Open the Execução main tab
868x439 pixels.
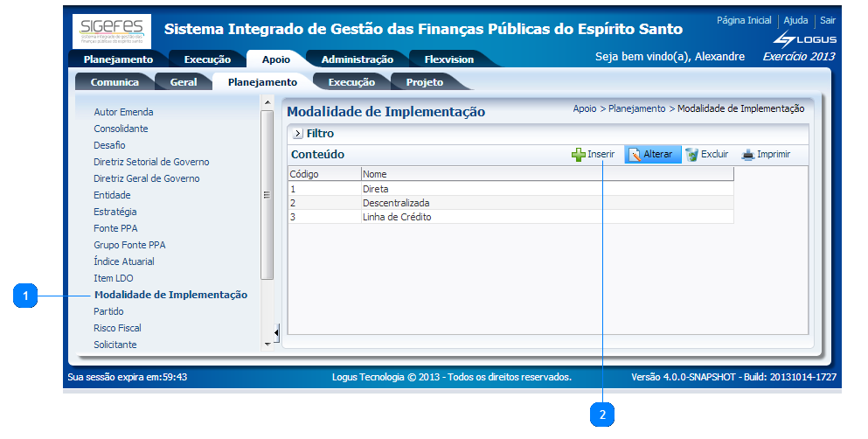click(x=207, y=59)
